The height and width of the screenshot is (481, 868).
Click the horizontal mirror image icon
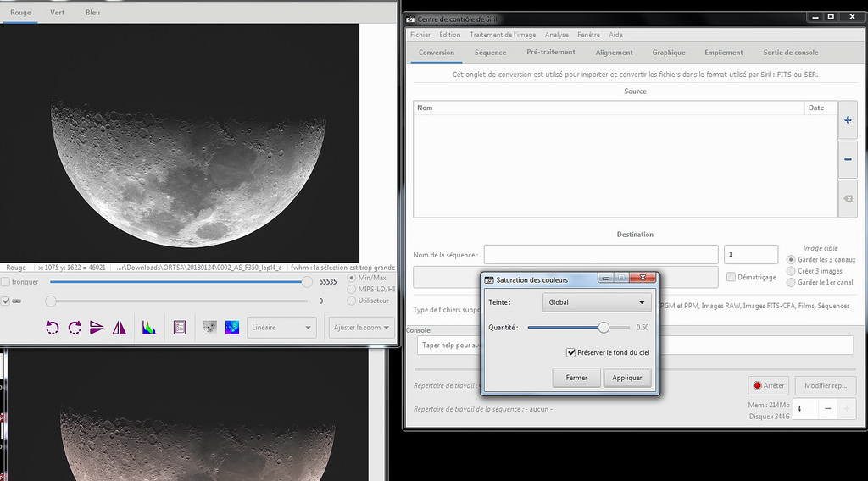[x=119, y=328]
